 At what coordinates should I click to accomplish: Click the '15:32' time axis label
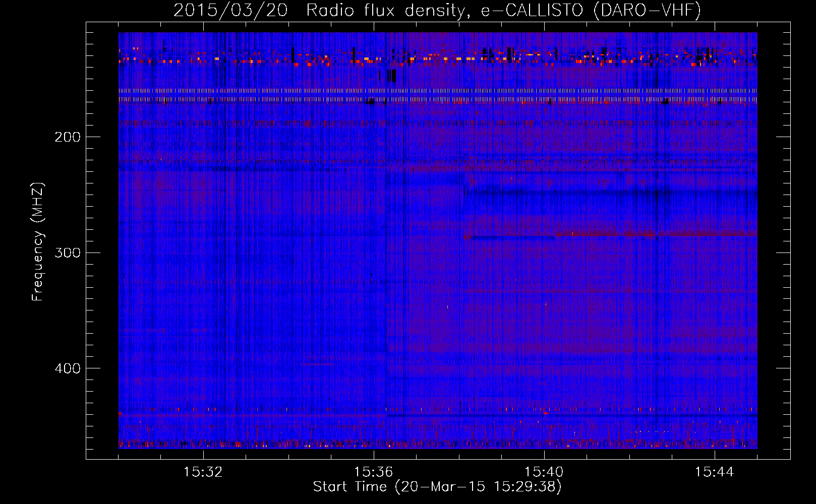(x=203, y=472)
